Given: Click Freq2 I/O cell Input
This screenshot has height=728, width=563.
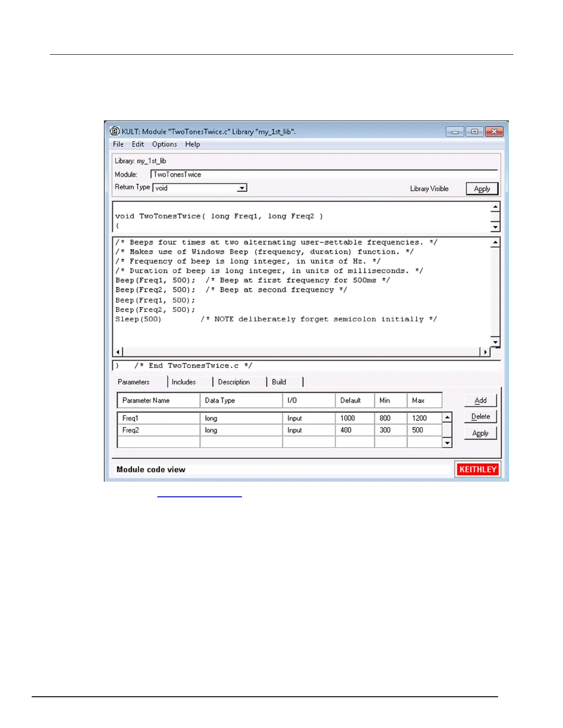Looking at the screenshot, I should [x=309, y=430].
